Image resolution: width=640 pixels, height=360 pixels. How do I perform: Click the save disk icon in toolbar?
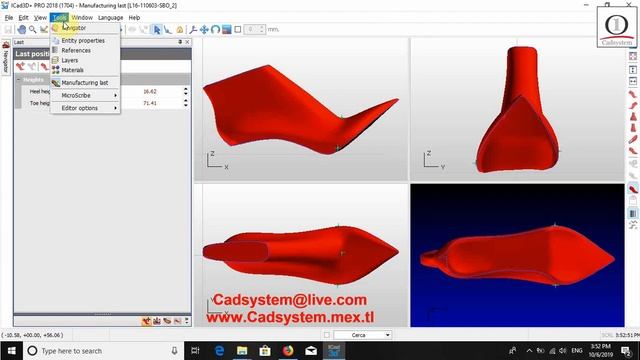tap(8, 29)
